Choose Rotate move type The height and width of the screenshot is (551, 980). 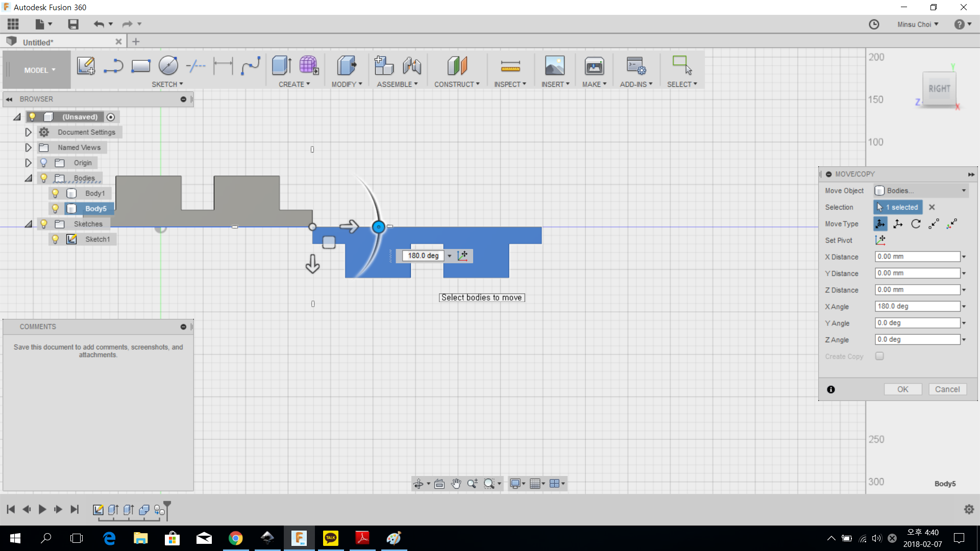pyautogui.click(x=916, y=224)
